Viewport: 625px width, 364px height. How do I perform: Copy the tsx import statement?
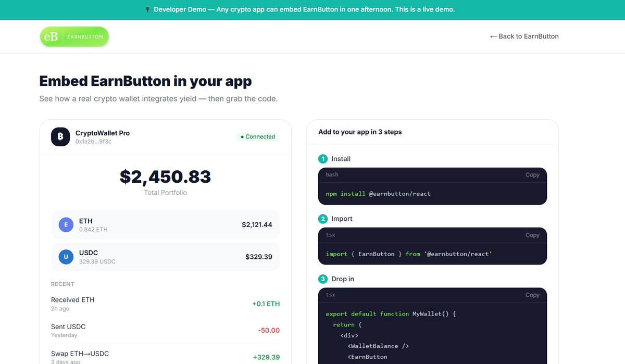click(532, 235)
